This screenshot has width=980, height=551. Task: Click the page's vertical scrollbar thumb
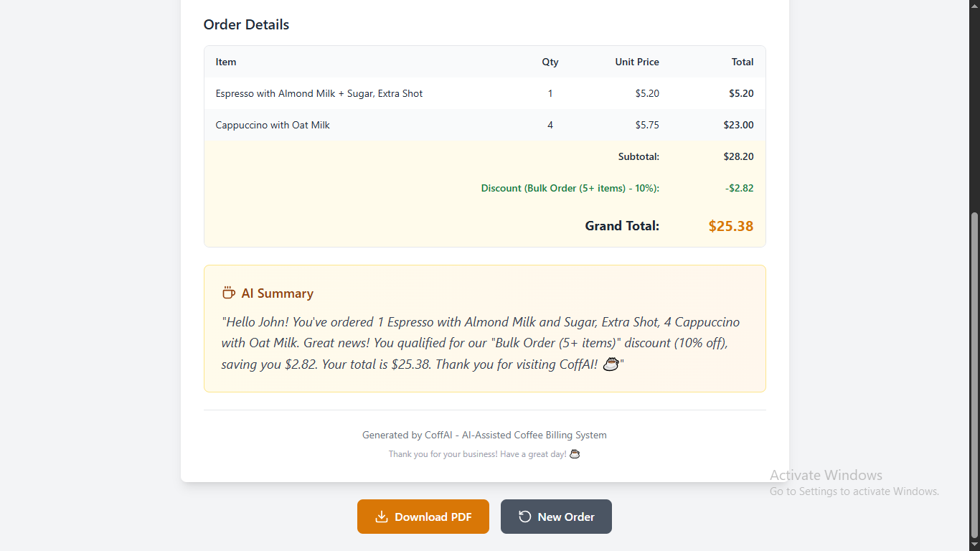click(x=974, y=373)
